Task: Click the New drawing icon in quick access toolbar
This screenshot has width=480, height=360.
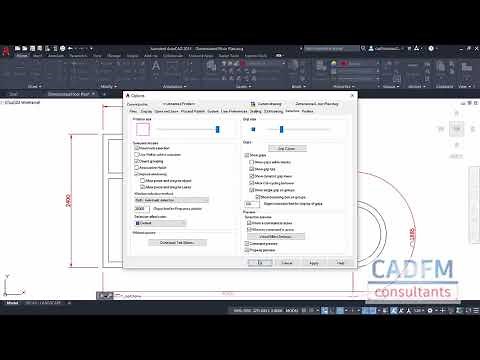Action: coord(18,48)
